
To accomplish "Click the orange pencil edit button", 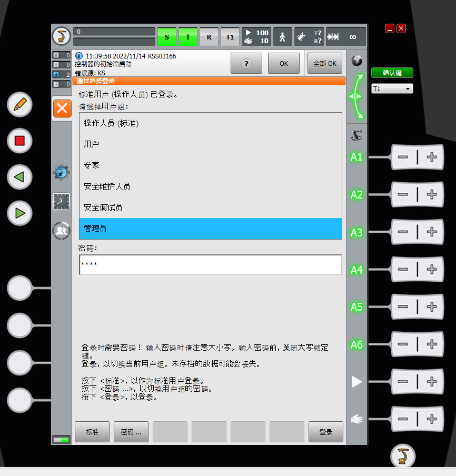I will pyautogui.click(x=19, y=104).
